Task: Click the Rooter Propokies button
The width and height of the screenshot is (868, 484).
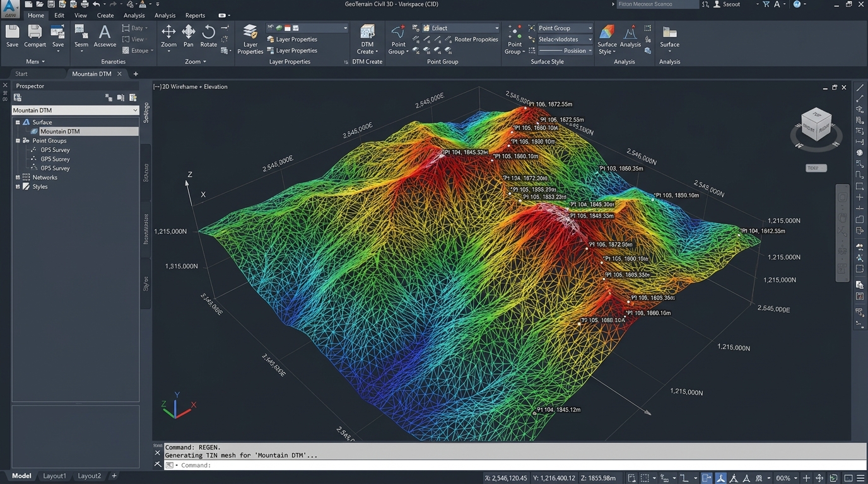Action: [x=476, y=39]
